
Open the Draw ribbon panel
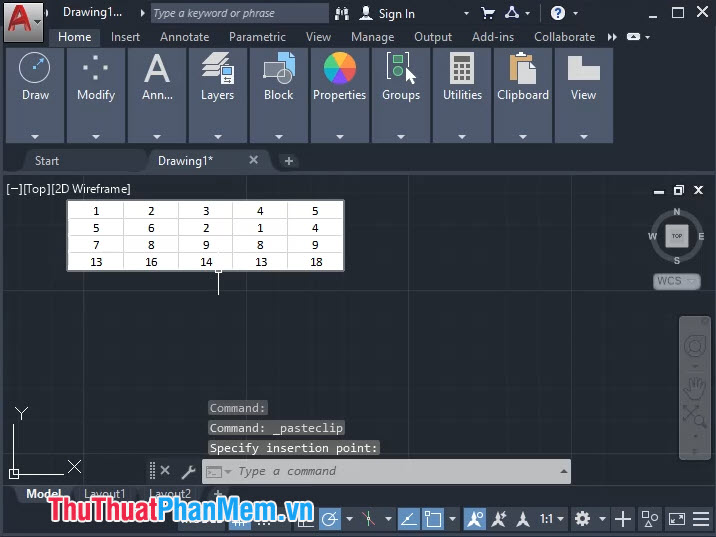(x=35, y=95)
